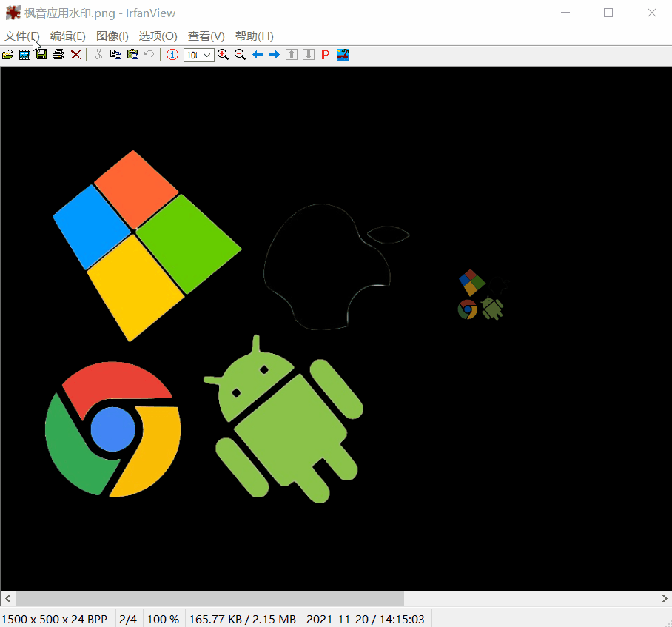Click the scrollbar right arrow
The image size is (672, 627).
665,598
